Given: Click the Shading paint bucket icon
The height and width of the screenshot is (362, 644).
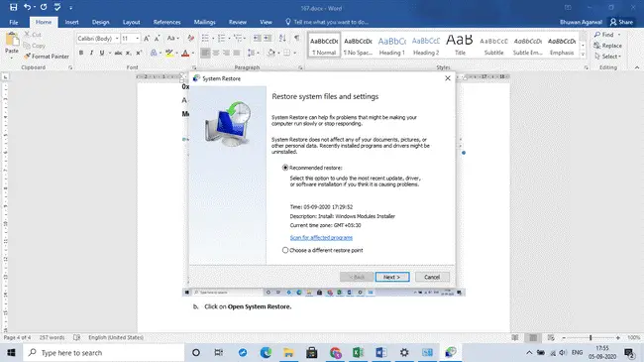Looking at the screenshot, I should 271,53.
